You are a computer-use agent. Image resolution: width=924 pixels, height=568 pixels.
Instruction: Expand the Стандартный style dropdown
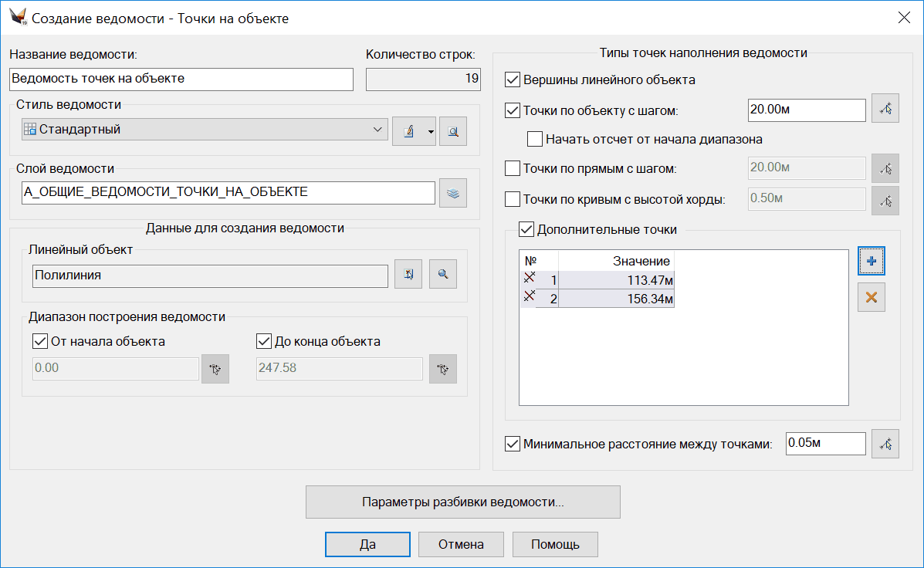(x=377, y=130)
